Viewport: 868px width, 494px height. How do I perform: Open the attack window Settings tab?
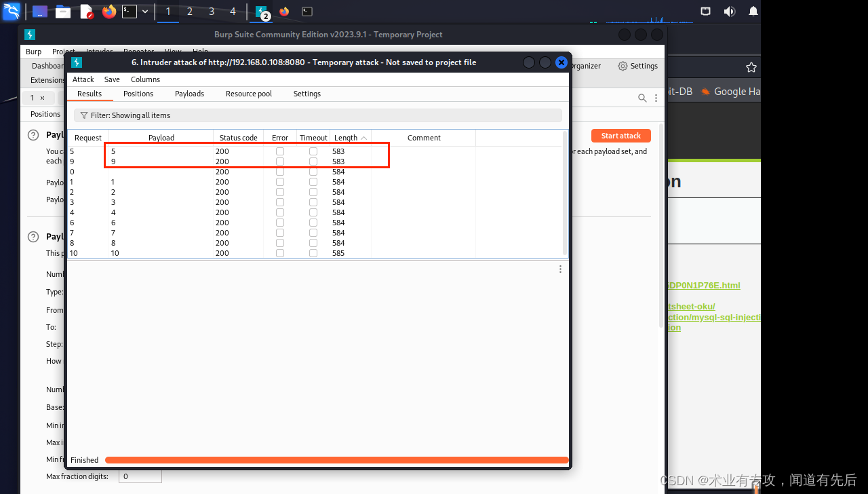[307, 94]
